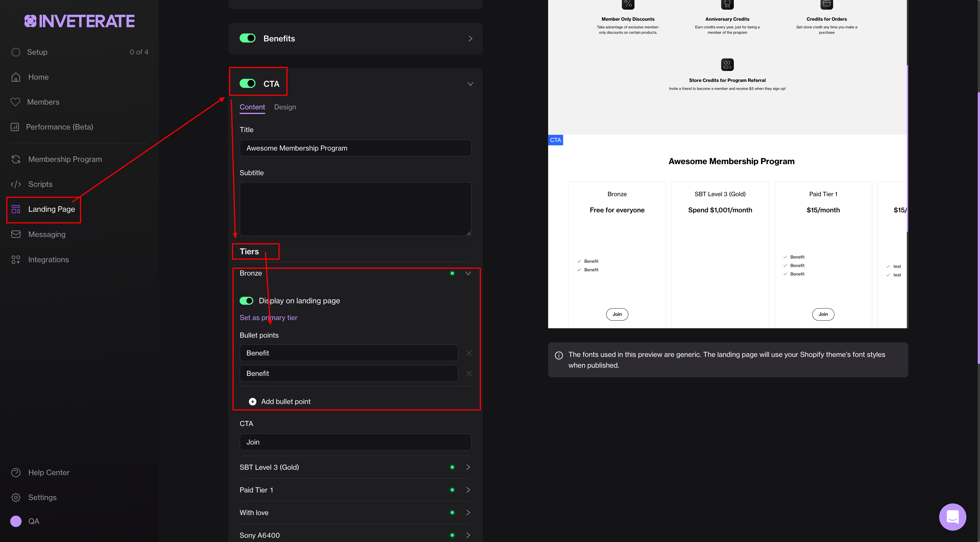Toggle the Benefits section switch off
Viewport: 980px width, 542px height.
[247, 38]
